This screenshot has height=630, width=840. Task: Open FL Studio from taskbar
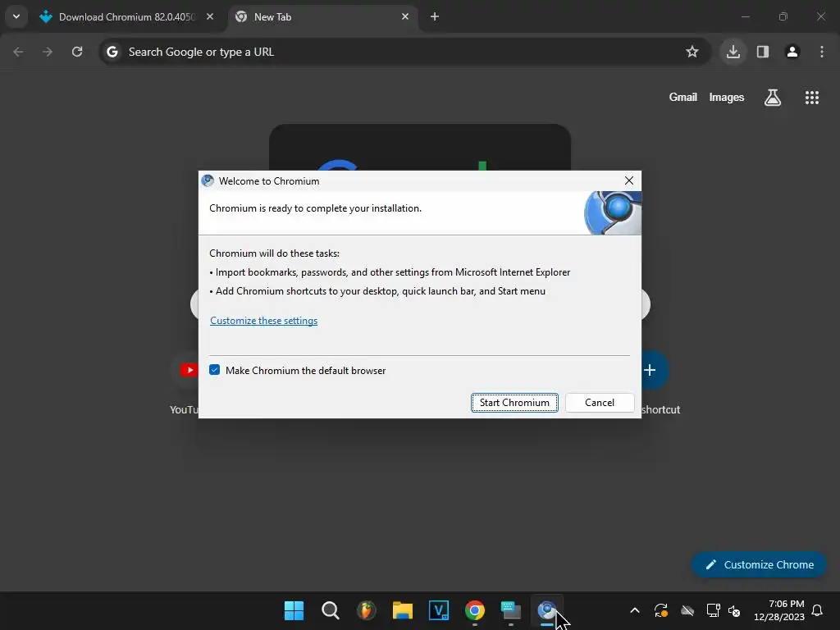[x=367, y=610]
